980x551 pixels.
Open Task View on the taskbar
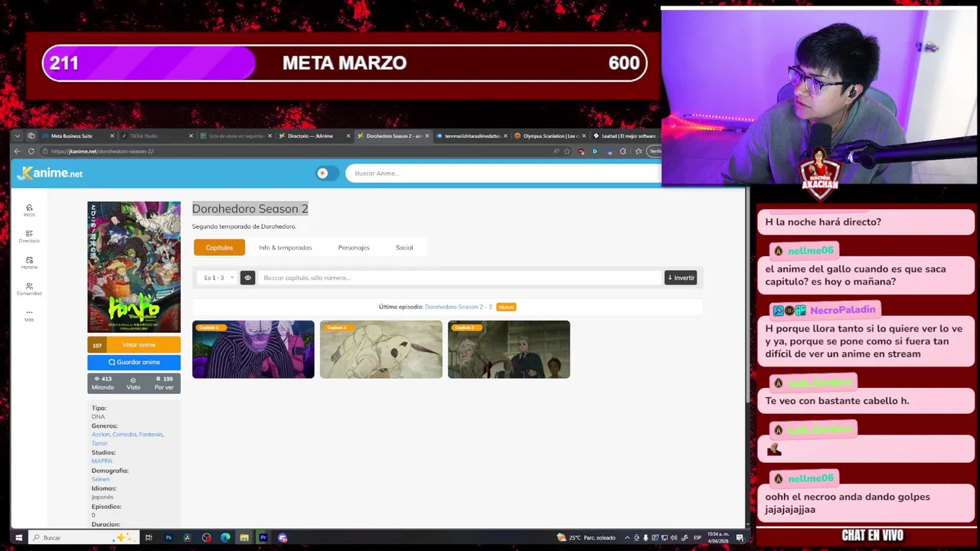click(x=149, y=537)
